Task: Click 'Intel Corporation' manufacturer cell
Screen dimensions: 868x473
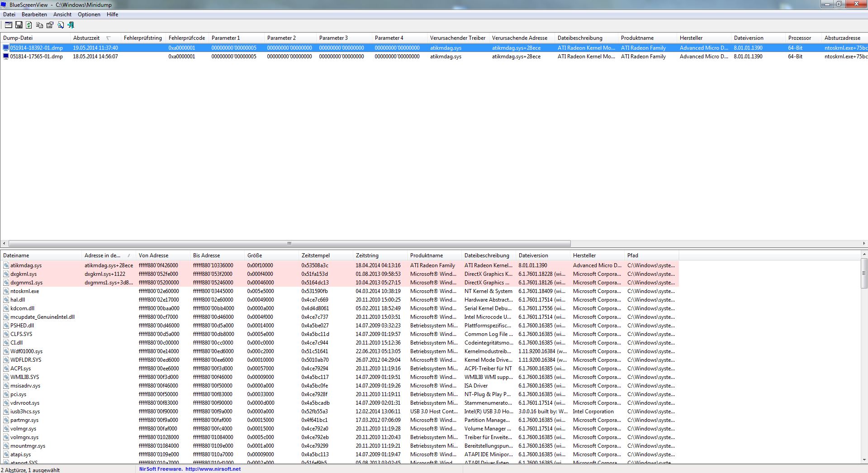Action: coord(593,412)
